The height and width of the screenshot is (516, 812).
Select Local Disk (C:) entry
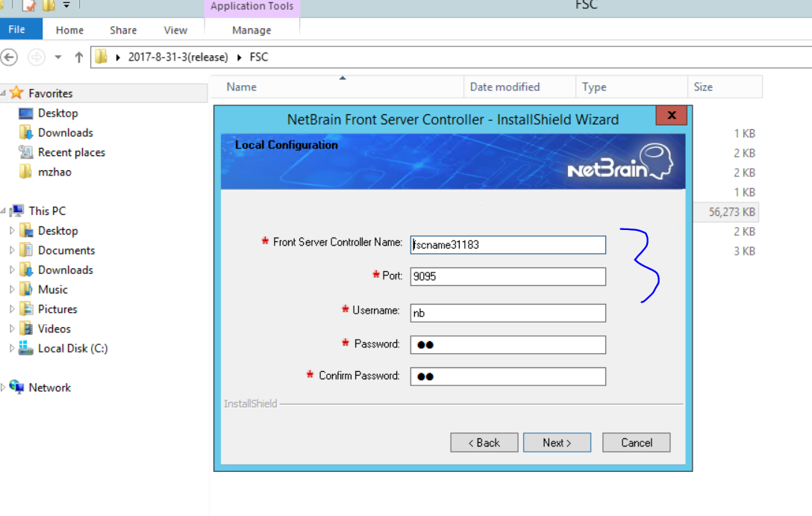pos(73,349)
